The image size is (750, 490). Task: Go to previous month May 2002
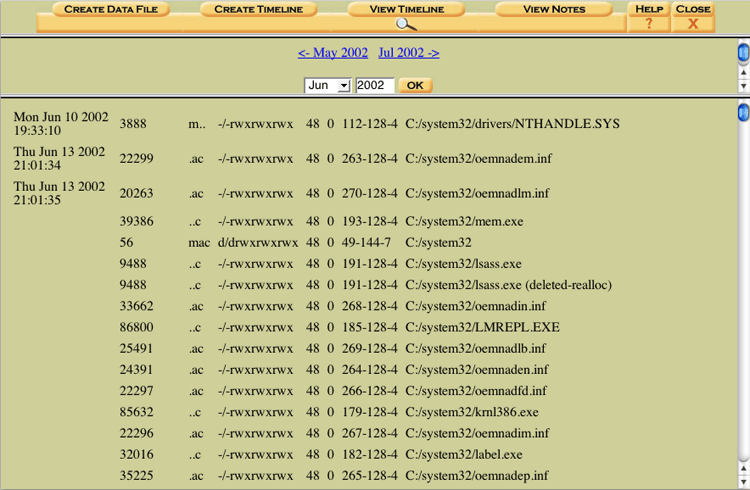(332, 53)
